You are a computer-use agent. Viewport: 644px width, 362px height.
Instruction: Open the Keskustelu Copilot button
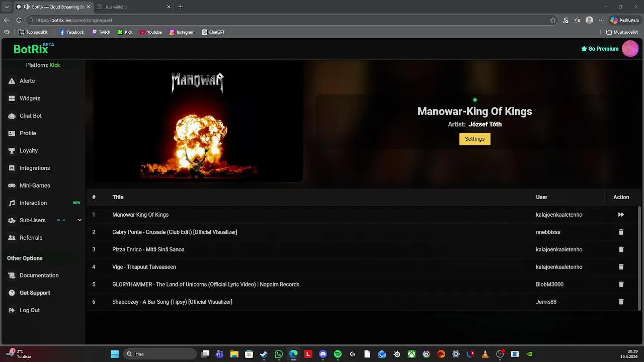624,20
